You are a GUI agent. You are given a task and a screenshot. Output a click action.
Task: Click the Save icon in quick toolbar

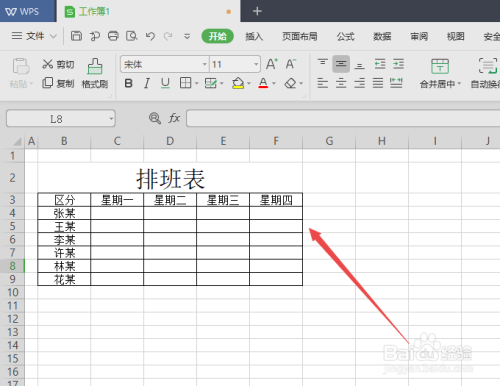[76, 36]
